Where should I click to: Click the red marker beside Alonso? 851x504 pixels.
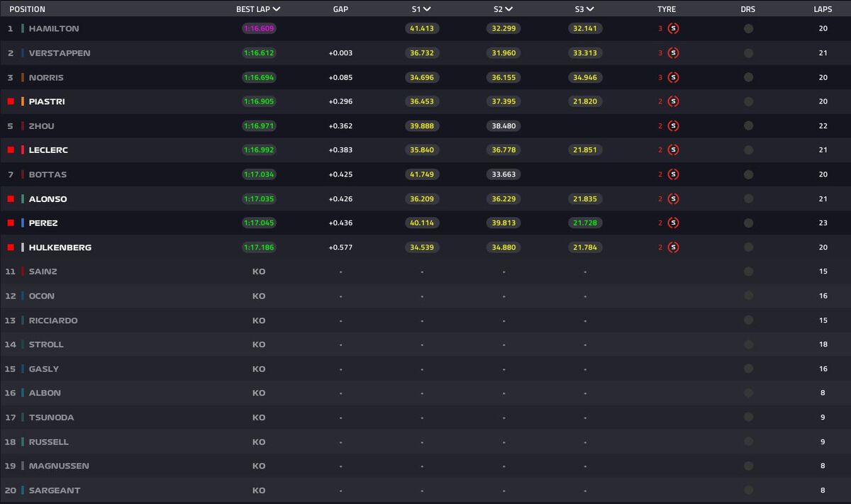pyautogui.click(x=11, y=198)
